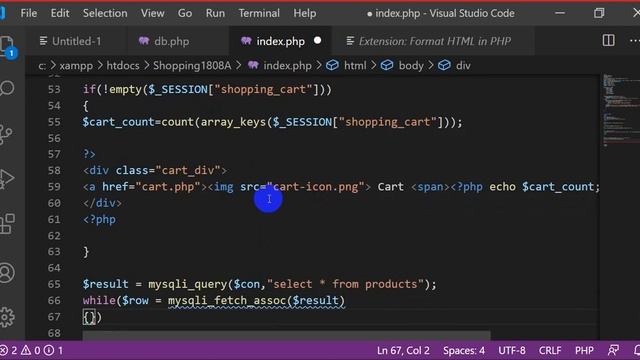Switch to Extension: Format HTML in PHP tab

pos(434,41)
